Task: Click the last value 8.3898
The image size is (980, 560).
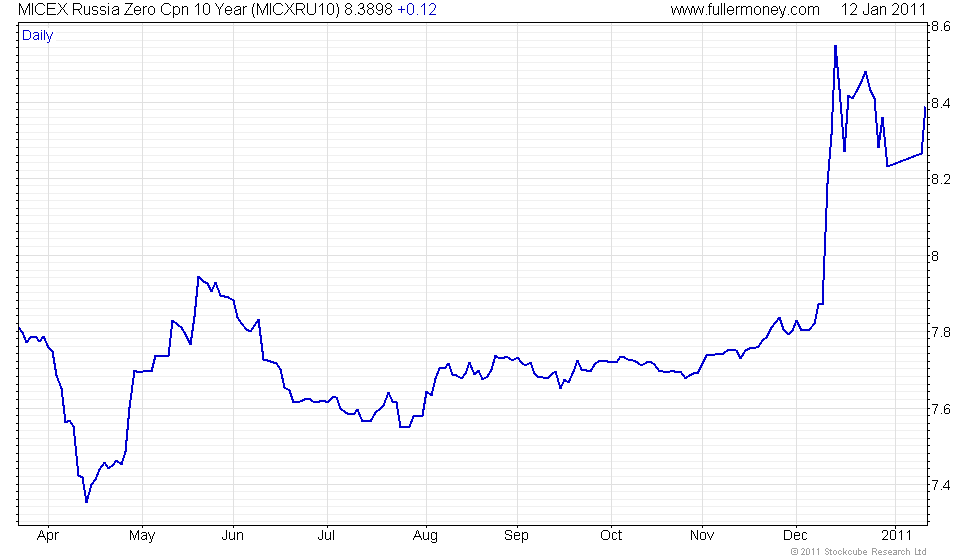Action: 368,10
